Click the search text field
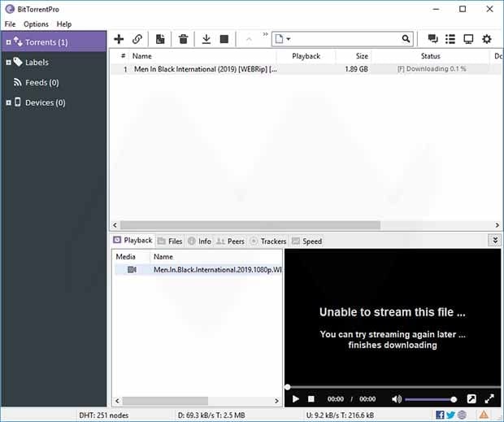504x422 pixels. click(x=345, y=39)
